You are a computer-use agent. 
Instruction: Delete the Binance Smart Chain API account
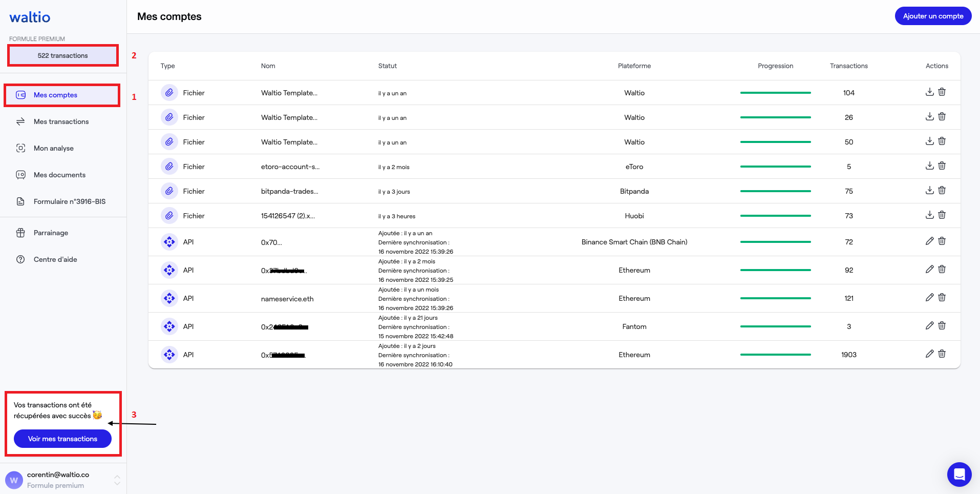click(x=942, y=241)
